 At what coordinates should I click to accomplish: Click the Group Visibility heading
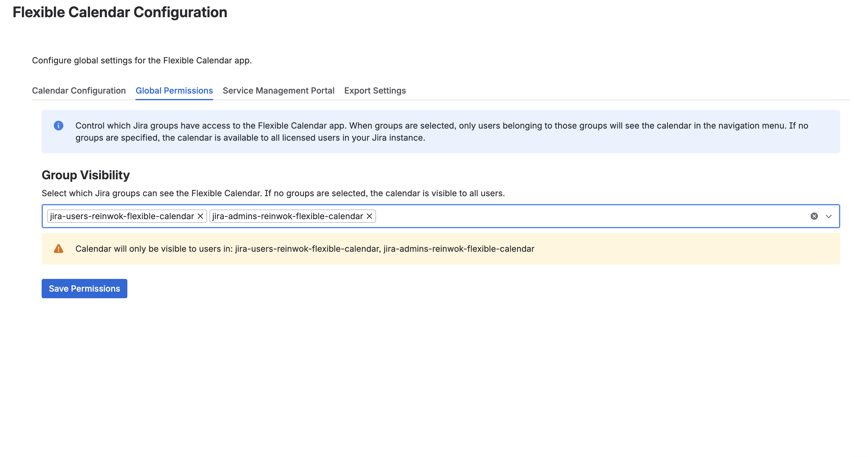pos(86,174)
